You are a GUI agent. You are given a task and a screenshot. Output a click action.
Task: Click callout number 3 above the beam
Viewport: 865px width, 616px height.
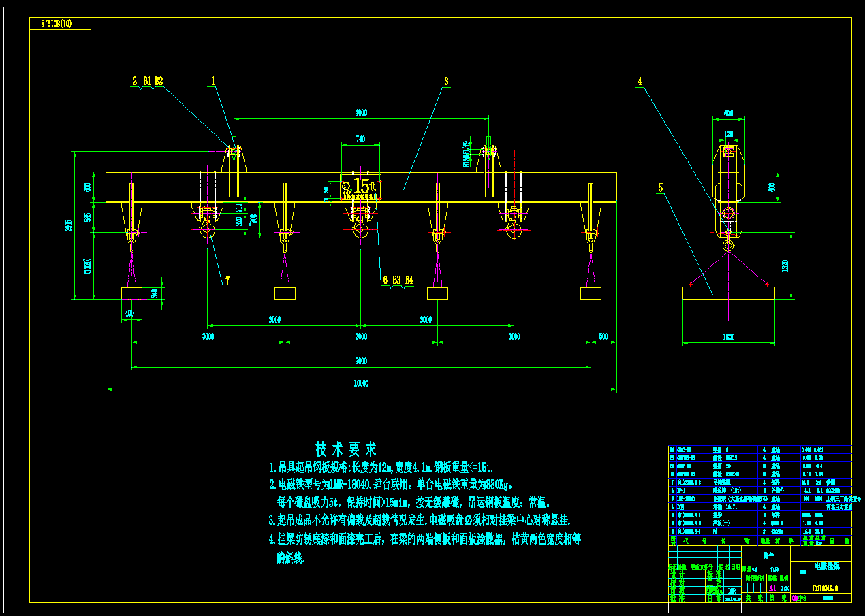[446, 81]
